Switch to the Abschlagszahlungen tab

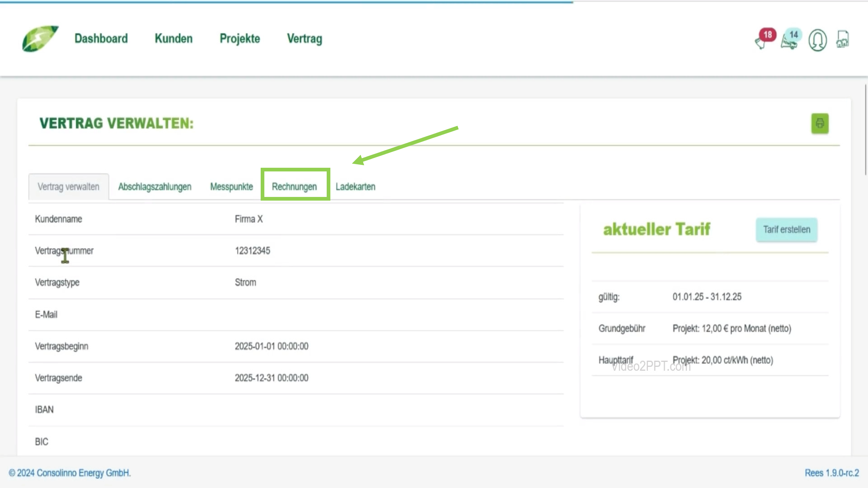[x=155, y=187]
